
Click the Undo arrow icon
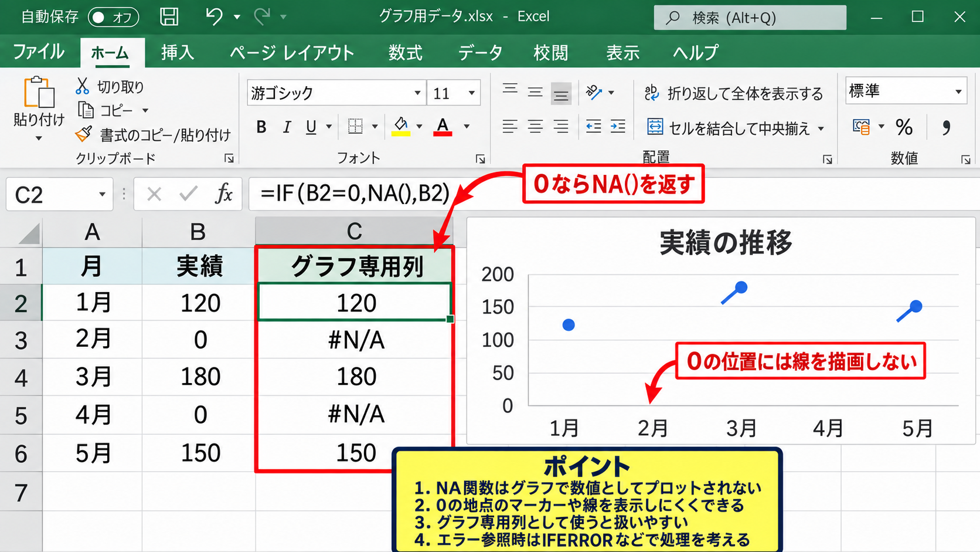(214, 16)
